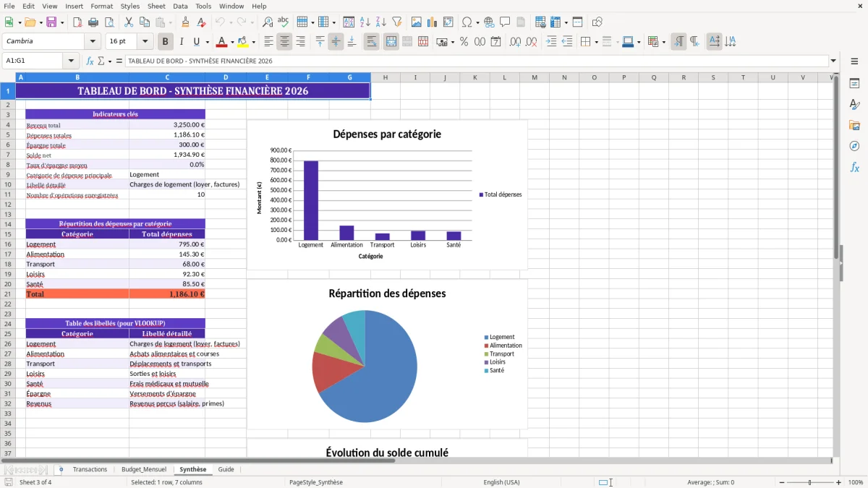The image size is (868, 488).
Task: Click the Insert Comment icon
Action: 506,22
